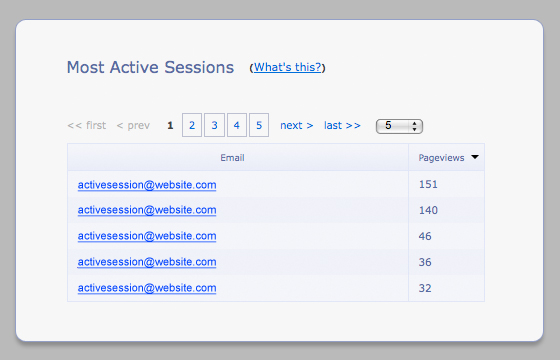
Task: Open email link with 151 pageviews
Action: (x=147, y=185)
